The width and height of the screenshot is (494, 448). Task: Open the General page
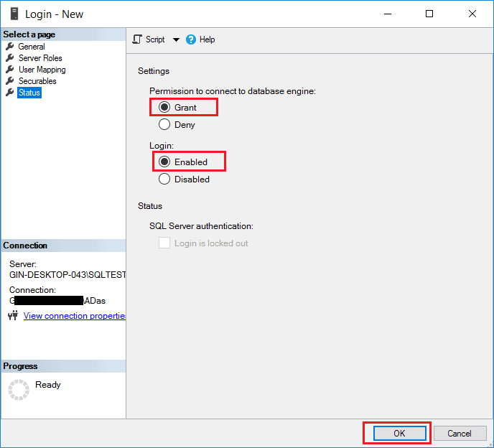tap(32, 47)
